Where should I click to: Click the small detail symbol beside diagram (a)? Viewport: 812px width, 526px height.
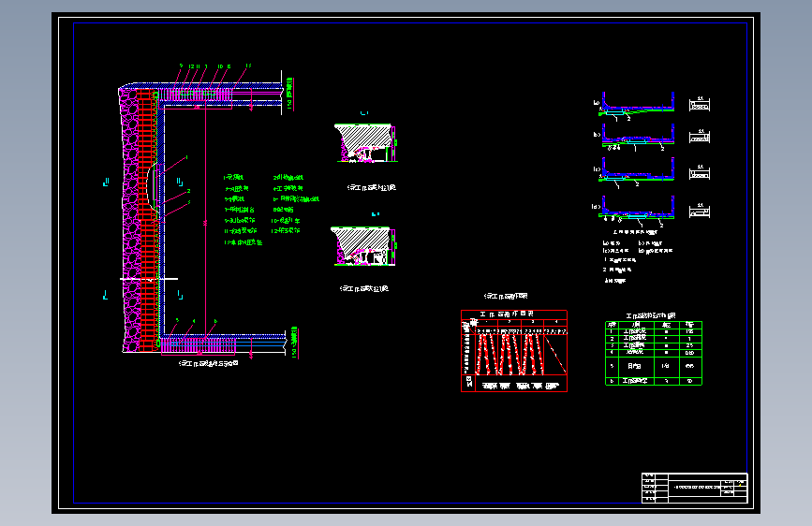tap(699, 104)
